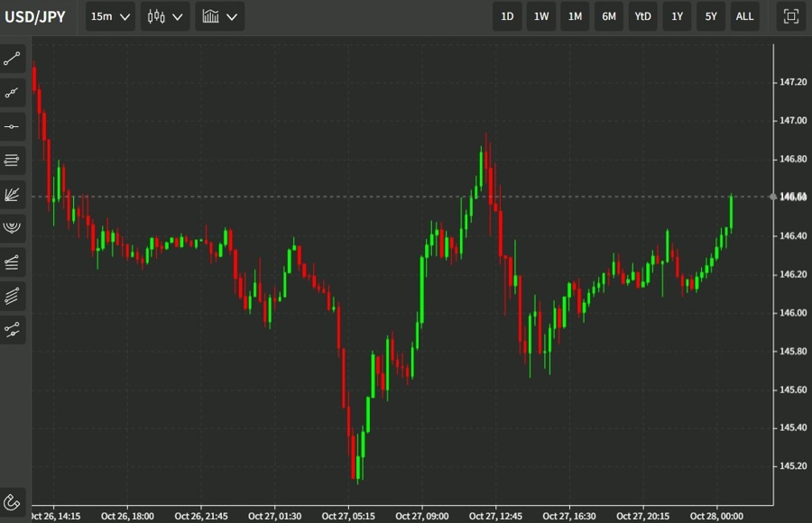The height and width of the screenshot is (523, 812).
Task: Click the fullscreen chart icon
Action: click(x=789, y=16)
